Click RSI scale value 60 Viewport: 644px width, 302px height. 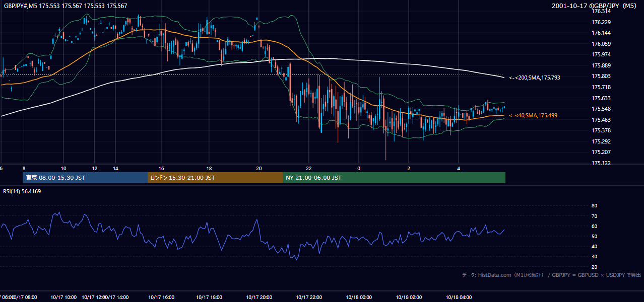(x=594, y=226)
